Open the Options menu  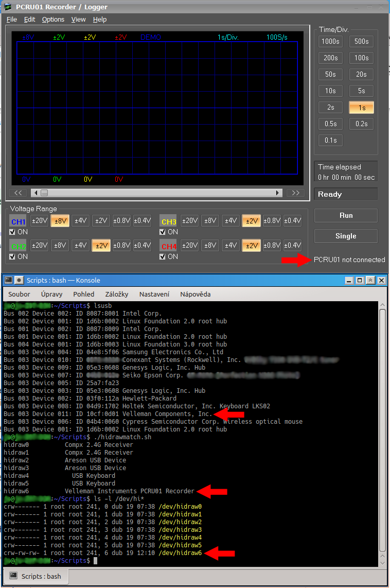point(53,20)
